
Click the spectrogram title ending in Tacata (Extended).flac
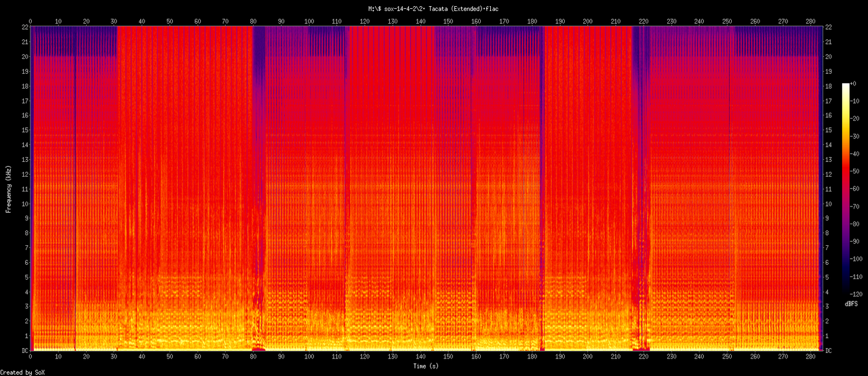[434, 8]
